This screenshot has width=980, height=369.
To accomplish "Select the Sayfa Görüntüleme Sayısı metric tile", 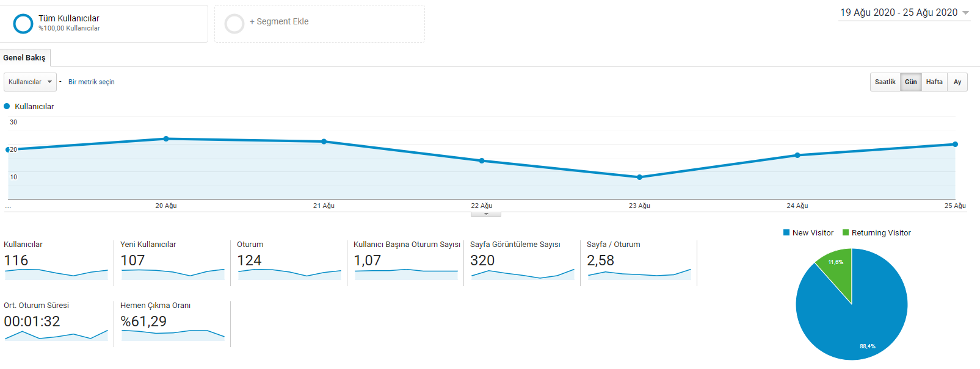I will [x=522, y=261].
